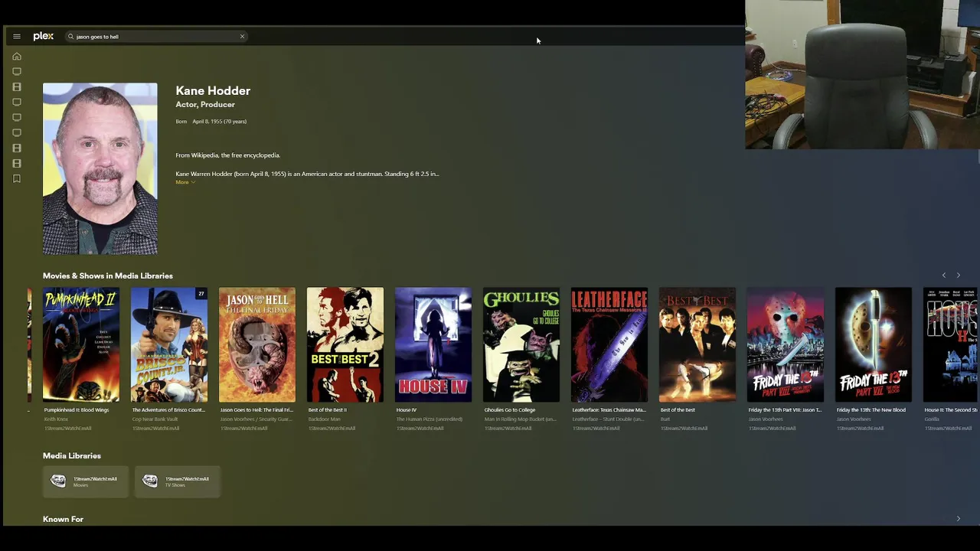Click the title 'Pumpkinhead II: Blood Wings'

tap(77, 410)
